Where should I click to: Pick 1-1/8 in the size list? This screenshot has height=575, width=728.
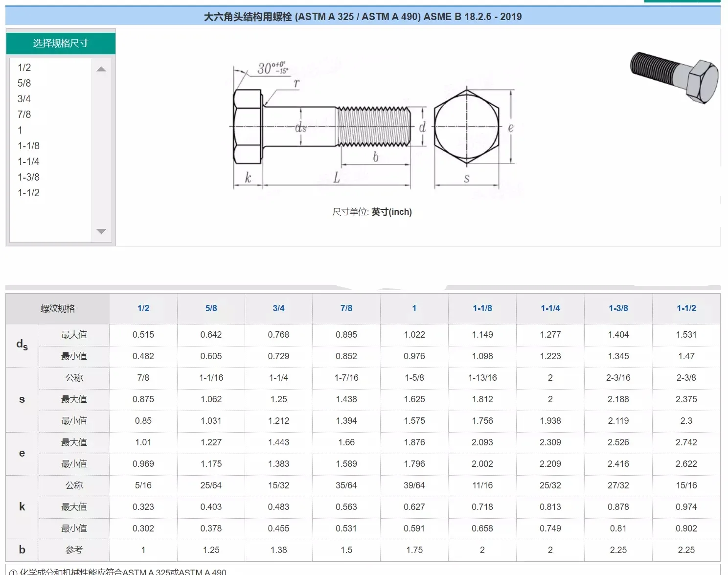[x=28, y=146]
